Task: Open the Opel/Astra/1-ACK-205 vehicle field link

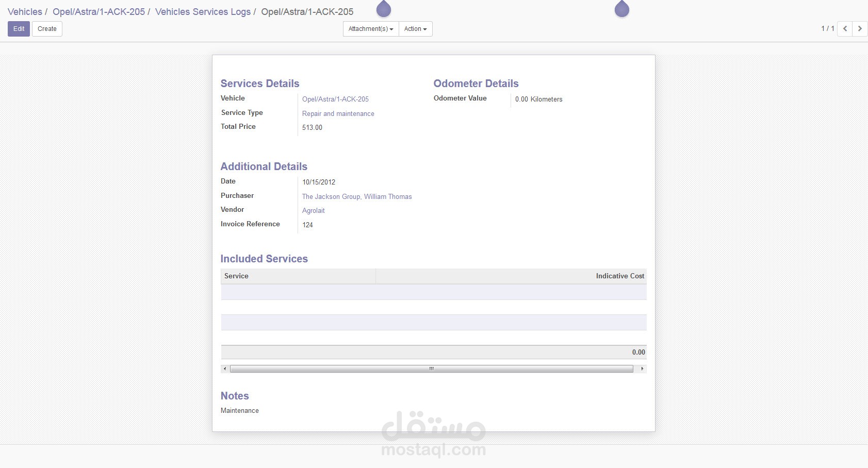Action: coord(335,99)
